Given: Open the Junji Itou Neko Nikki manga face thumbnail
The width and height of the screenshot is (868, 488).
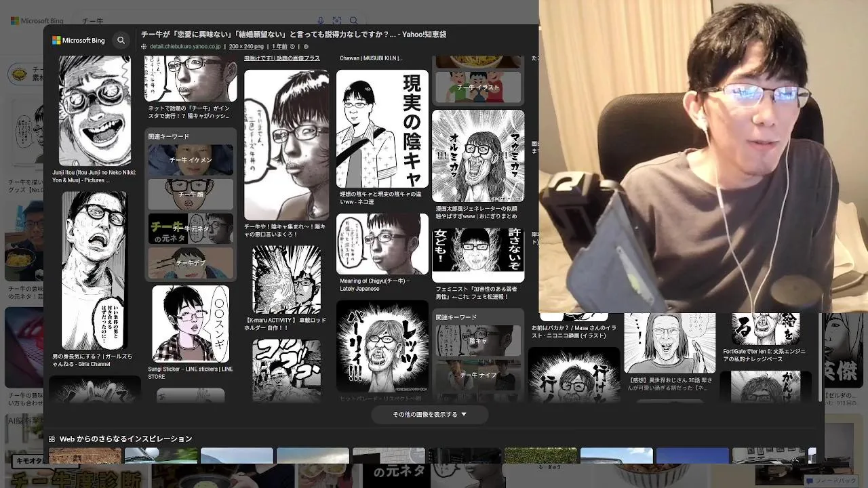Looking at the screenshot, I should [94, 111].
